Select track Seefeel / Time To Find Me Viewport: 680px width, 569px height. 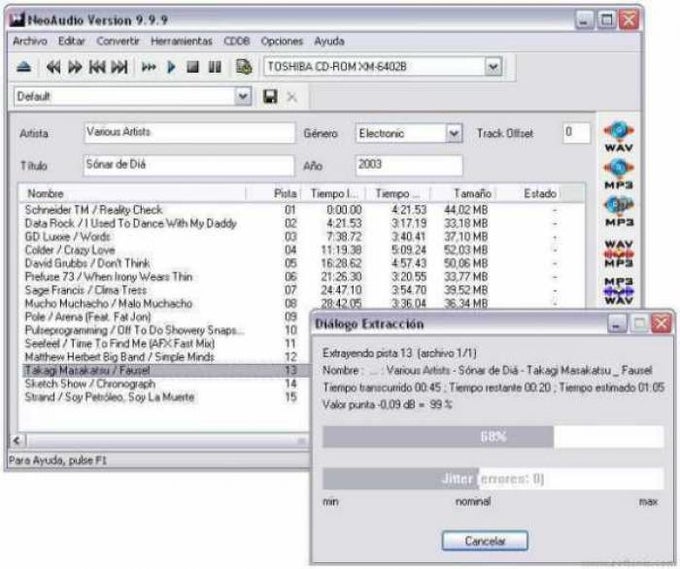tap(120, 343)
